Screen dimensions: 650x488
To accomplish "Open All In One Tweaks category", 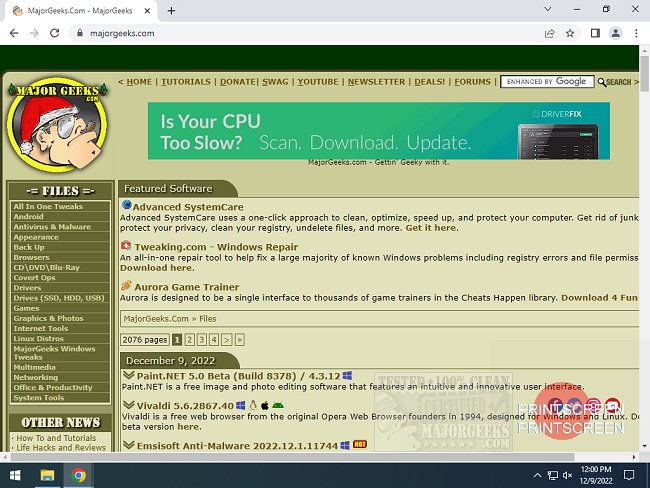I will pos(61,206).
